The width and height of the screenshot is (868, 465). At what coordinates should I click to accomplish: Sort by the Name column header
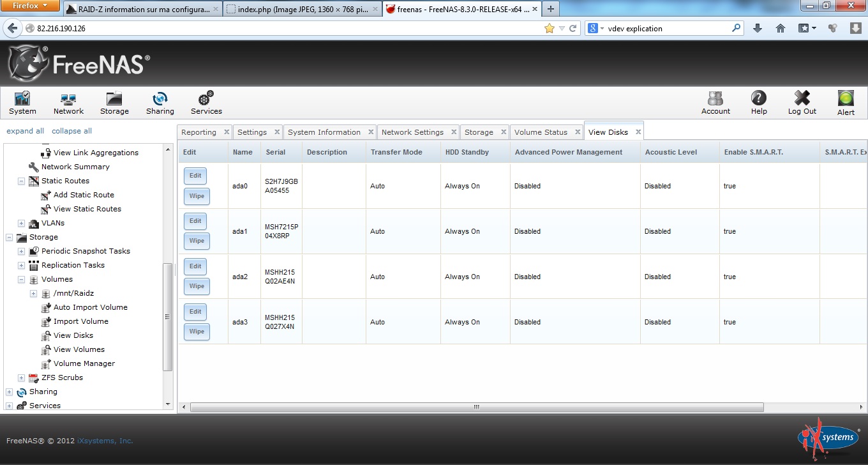pos(243,152)
